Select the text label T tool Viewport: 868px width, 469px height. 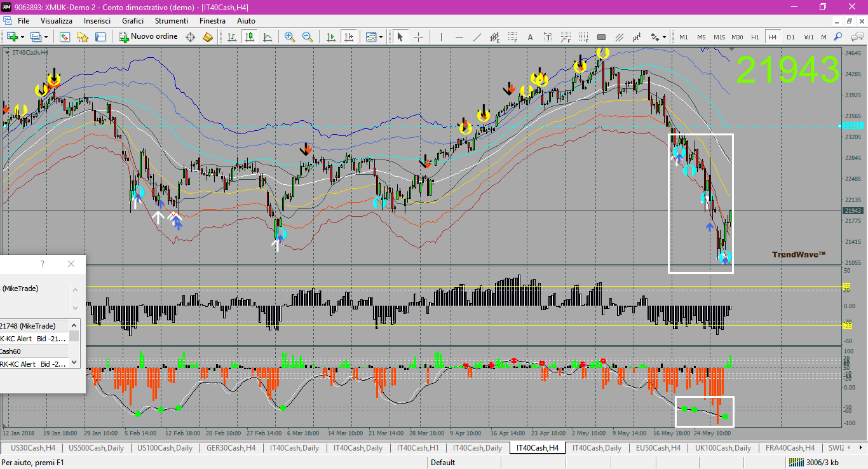tap(548, 37)
